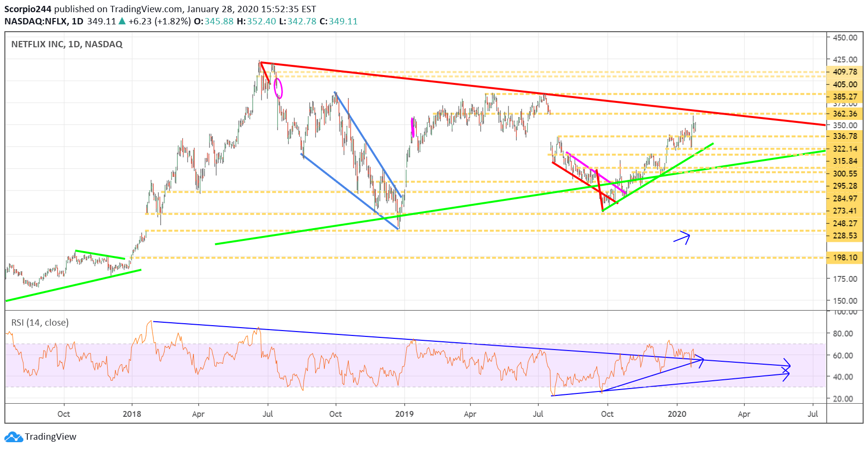Screen dimensions: 868x450
Task: Click the TradingView cloud logo icon
Action: click(14, 437)
